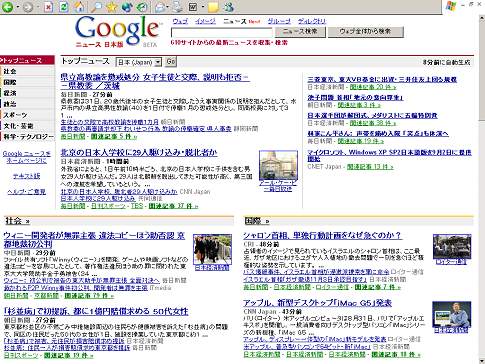Click the grey Forward arrow button
The height and width of the screenshot is (364, 485).
tap(28, 7)
